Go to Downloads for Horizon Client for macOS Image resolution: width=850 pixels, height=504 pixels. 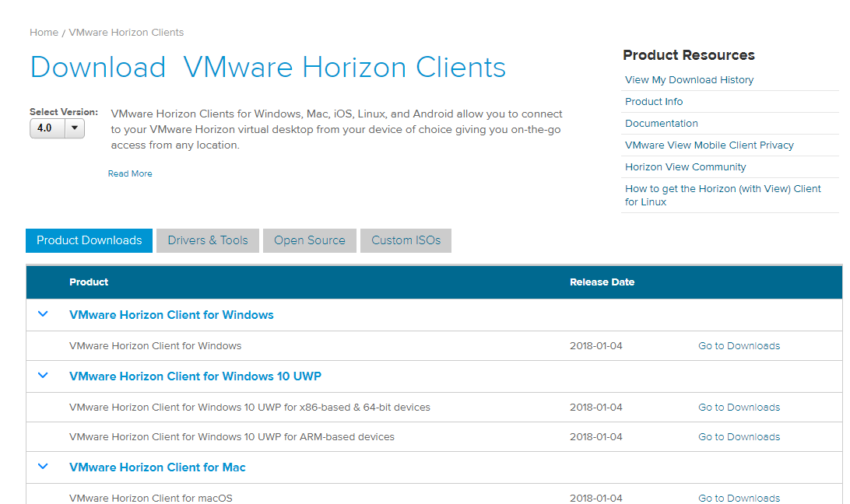[x=739, y=498]
